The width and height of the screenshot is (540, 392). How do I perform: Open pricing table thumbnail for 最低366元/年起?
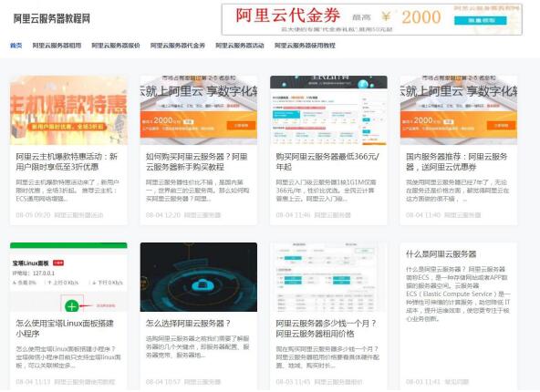click(x=328, y=110)
